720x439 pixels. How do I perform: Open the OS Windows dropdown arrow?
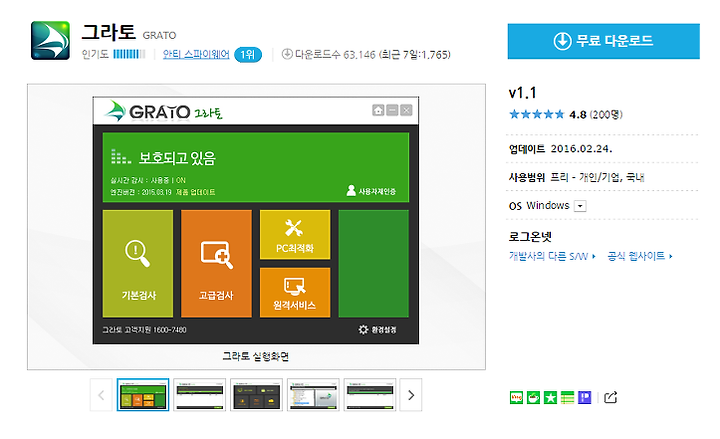click(x=580, y=206)
